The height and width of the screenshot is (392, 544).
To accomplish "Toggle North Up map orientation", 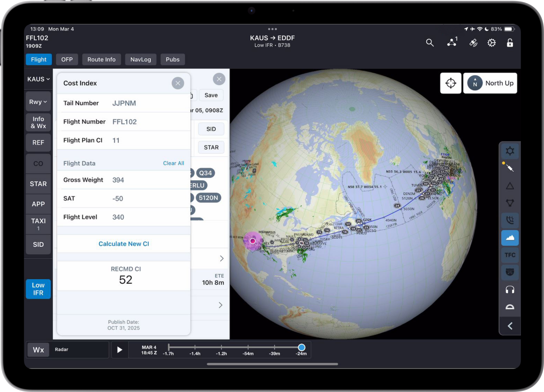I will (490, 83).
